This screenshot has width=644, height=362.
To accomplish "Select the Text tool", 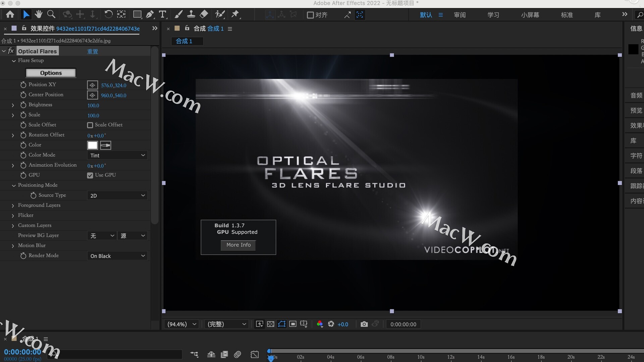I will pyautogui.click(x=163, y=14).
